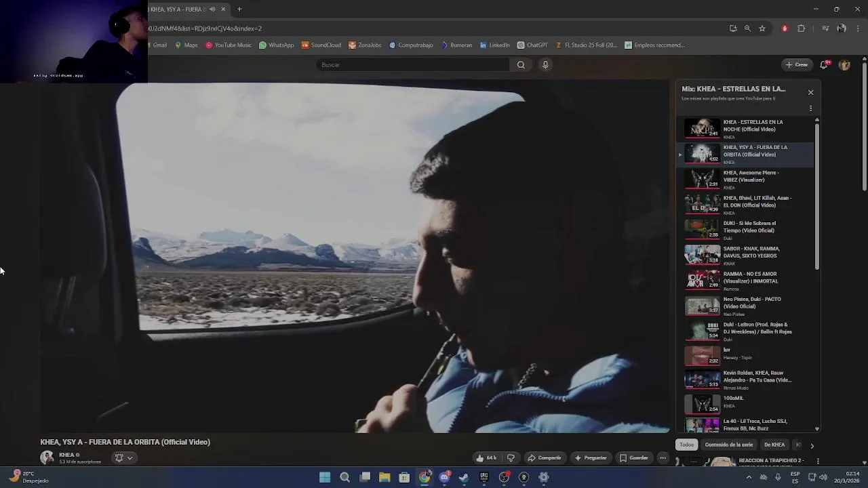868x488 pixels.
Task: Play Neo Pistea, Duki - PACTO playlist item
Action: click(x=746, y=306)
